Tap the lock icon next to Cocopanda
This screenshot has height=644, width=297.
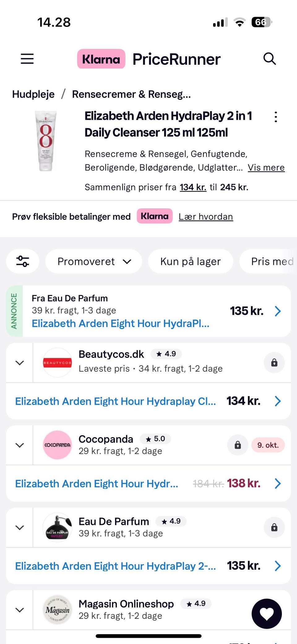click(238, 445)
